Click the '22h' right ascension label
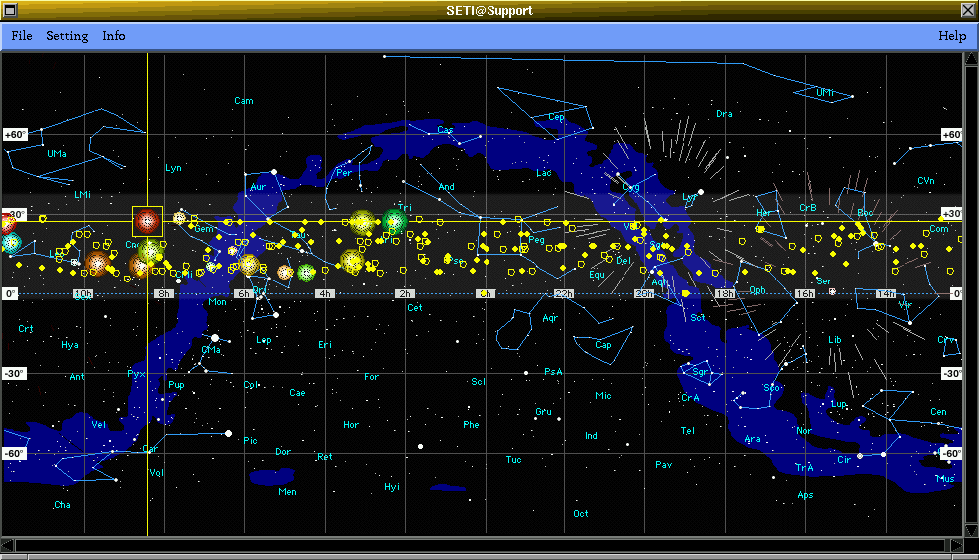Viewport: 979px width, 560px height. click(x=564, y=294)
